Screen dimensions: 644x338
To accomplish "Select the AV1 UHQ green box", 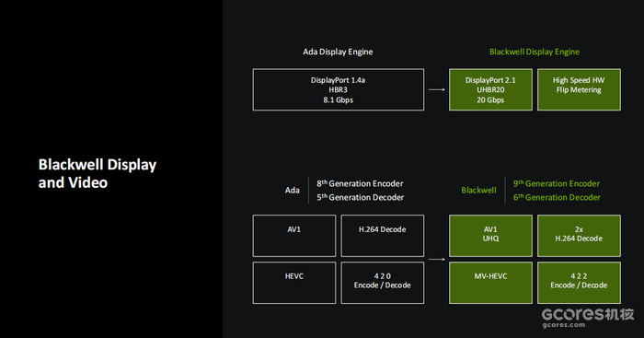I will tap(490, 236).
